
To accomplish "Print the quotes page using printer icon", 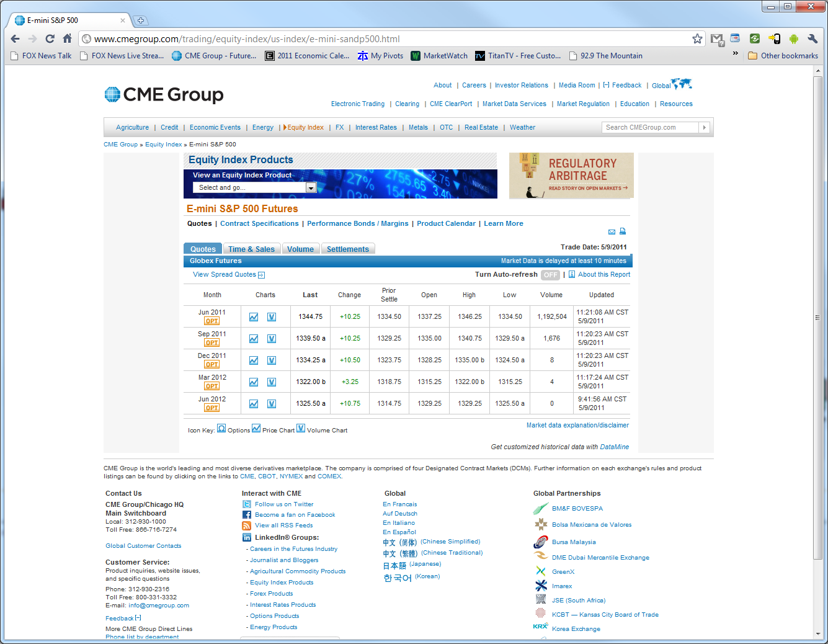I will coord(623,231).
